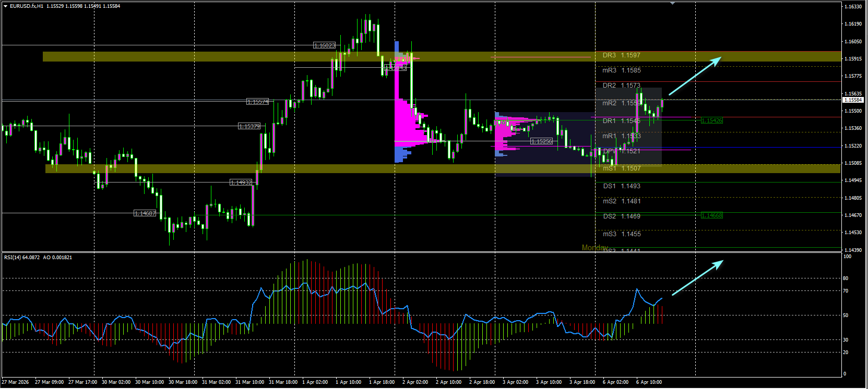Click 1.16050 on the price scale
The height and width of the screenshot is (389, 868).
click(853, 42)
